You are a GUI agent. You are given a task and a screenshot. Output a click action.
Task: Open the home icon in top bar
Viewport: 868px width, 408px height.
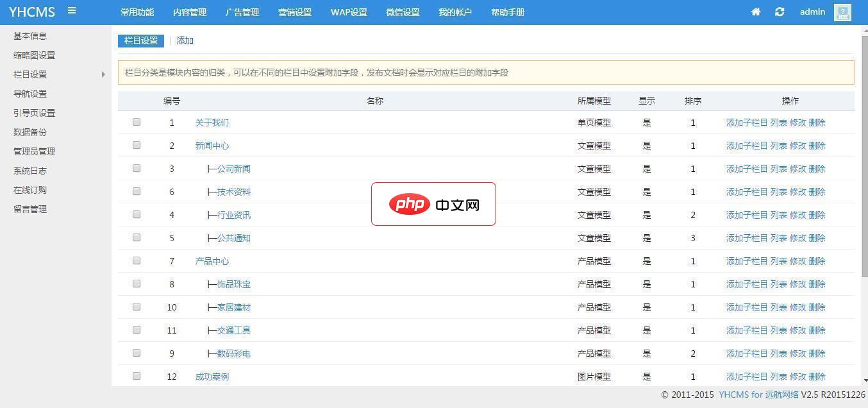[755, 12]
